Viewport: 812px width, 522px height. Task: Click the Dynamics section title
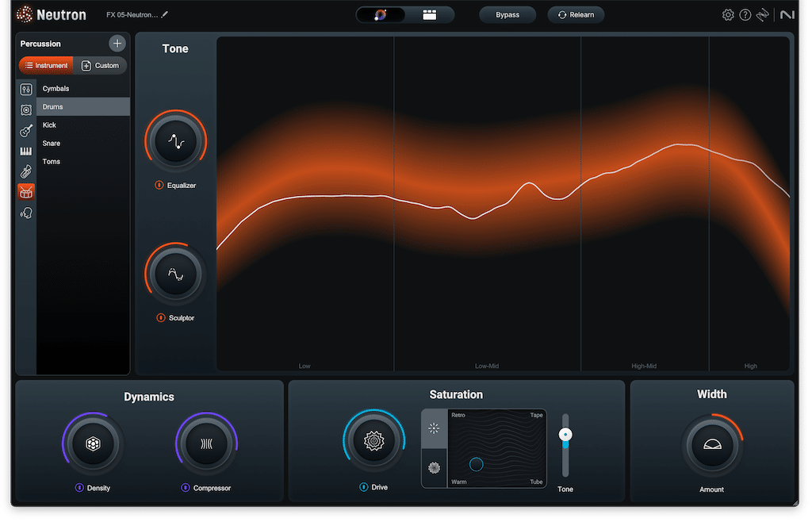click(x=149, y=397)
